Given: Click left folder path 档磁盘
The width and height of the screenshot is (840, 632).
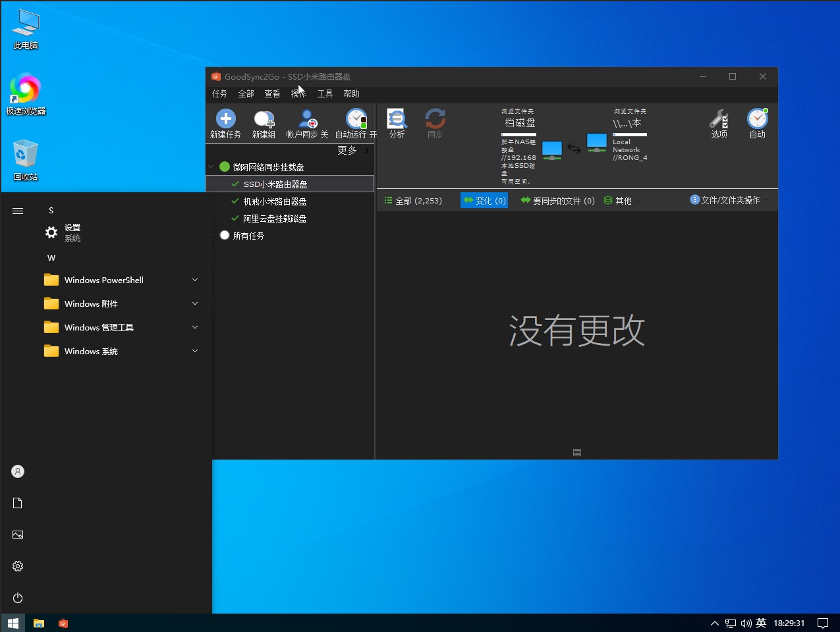Looking at the screenshot, I should pyautogui.click(x=520, y=123).
